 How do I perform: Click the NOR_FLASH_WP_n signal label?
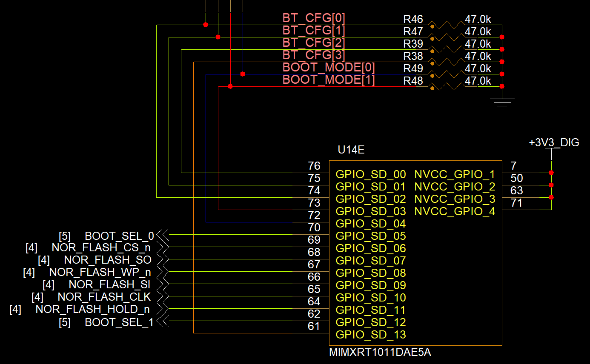100,272
